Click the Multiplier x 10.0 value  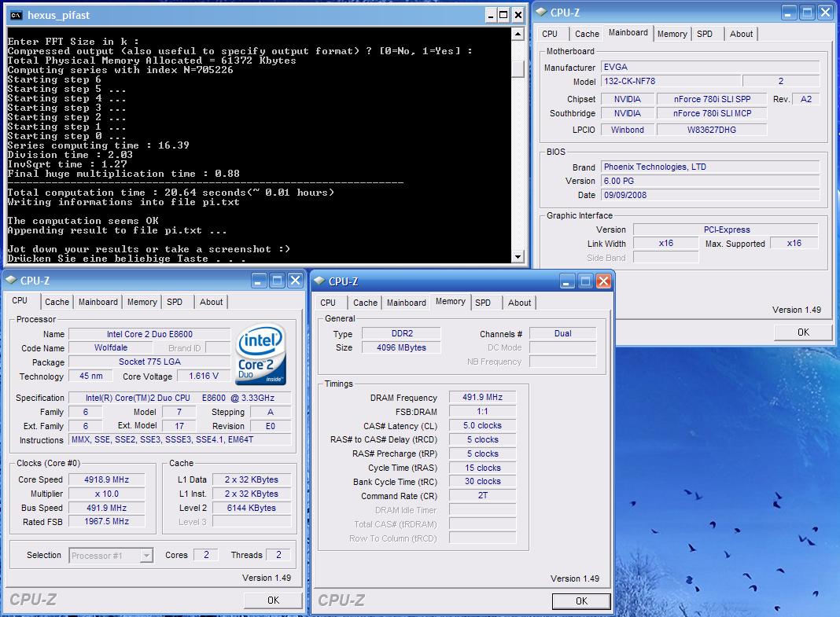point(107,494)
